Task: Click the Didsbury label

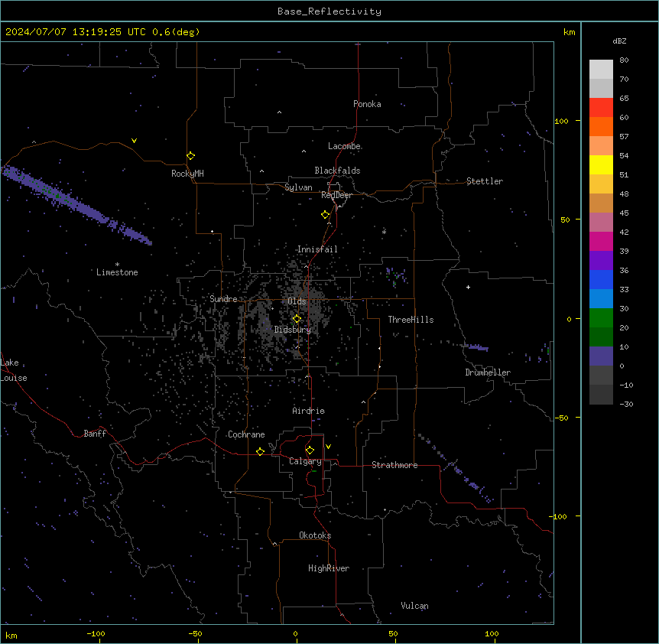Action: [292, 330]
